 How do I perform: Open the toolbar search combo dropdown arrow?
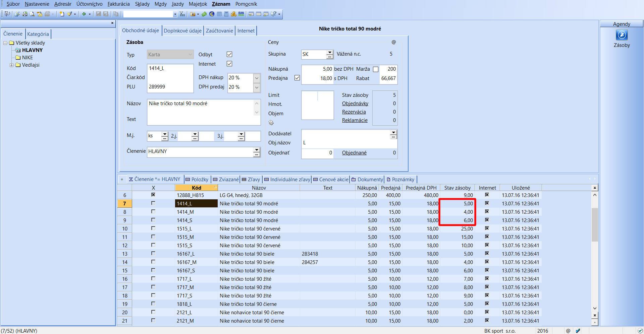coord(175,14)
